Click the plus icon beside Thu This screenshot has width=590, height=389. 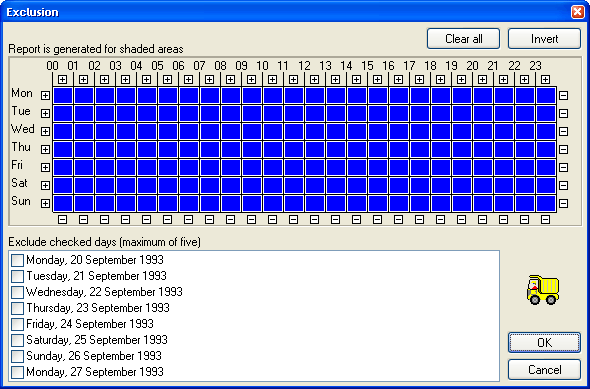pyautogui.click(x=45, y=149)
